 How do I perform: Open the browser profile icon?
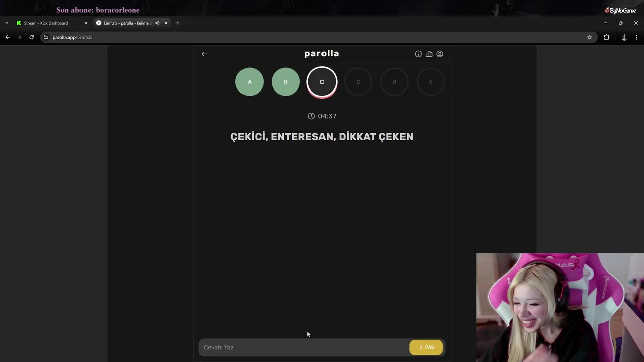[624, 37]
